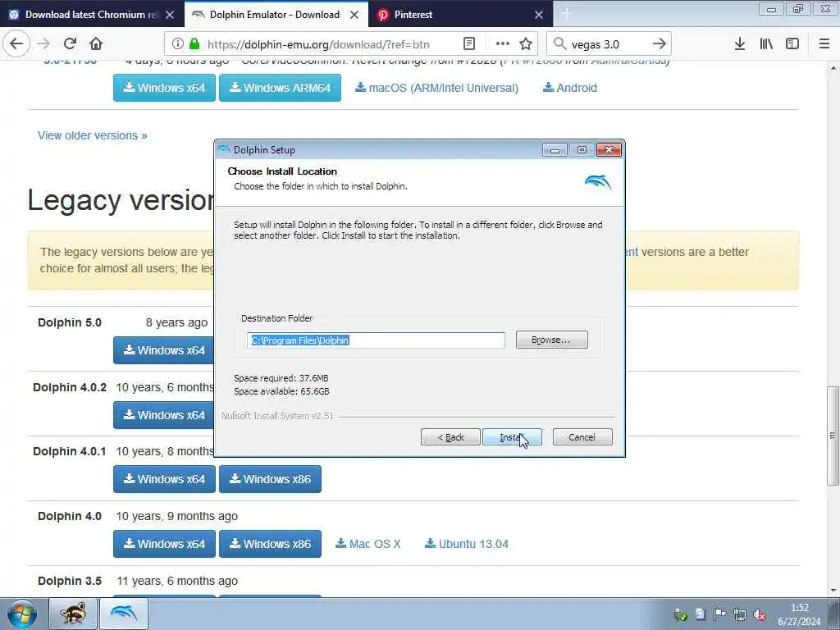Download Dolphin 4.0.1 Windows x64
This screenshot has height=630, width=840.
pos(164,479)
